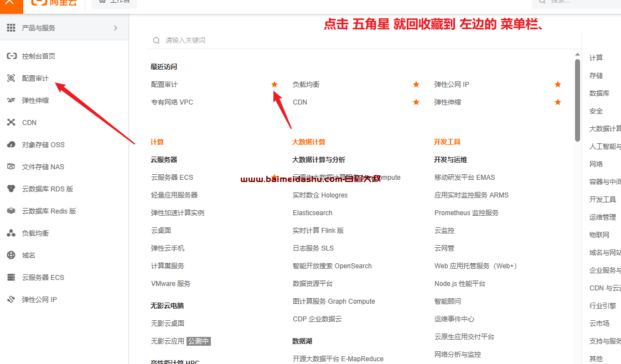Toggle favorite star for 配置审计
The width and height of the screenshot is (621, 364).
point(275,84)
